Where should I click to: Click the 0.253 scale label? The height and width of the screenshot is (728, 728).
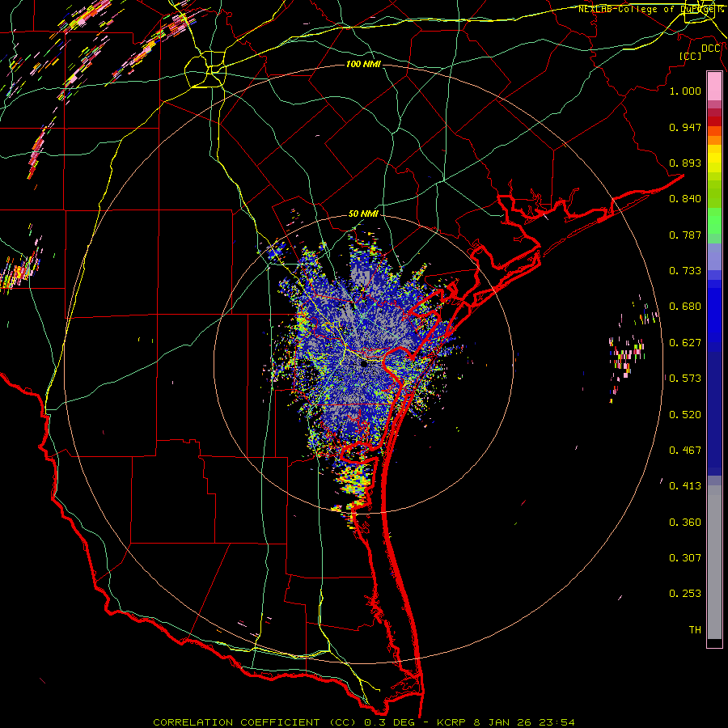click(685, 594)
